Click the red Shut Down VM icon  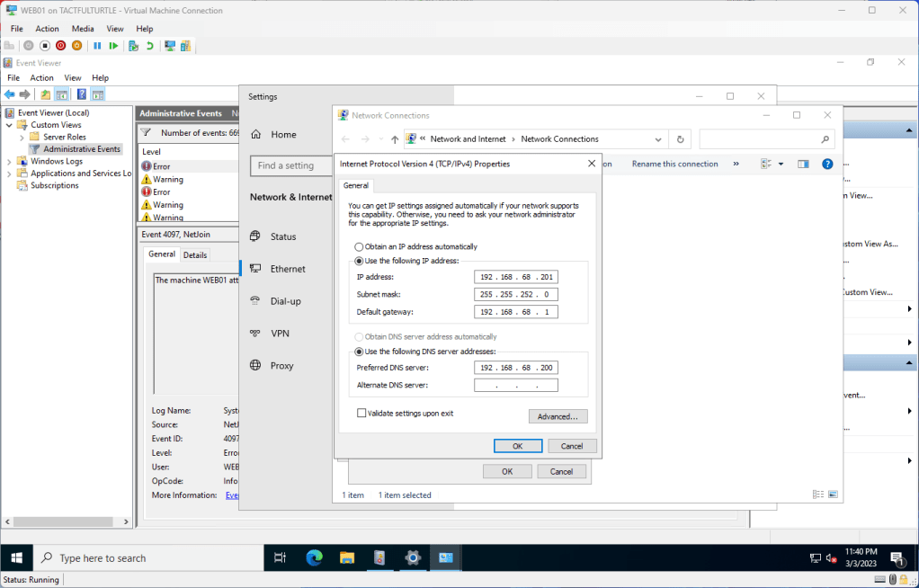coord(60,46)
